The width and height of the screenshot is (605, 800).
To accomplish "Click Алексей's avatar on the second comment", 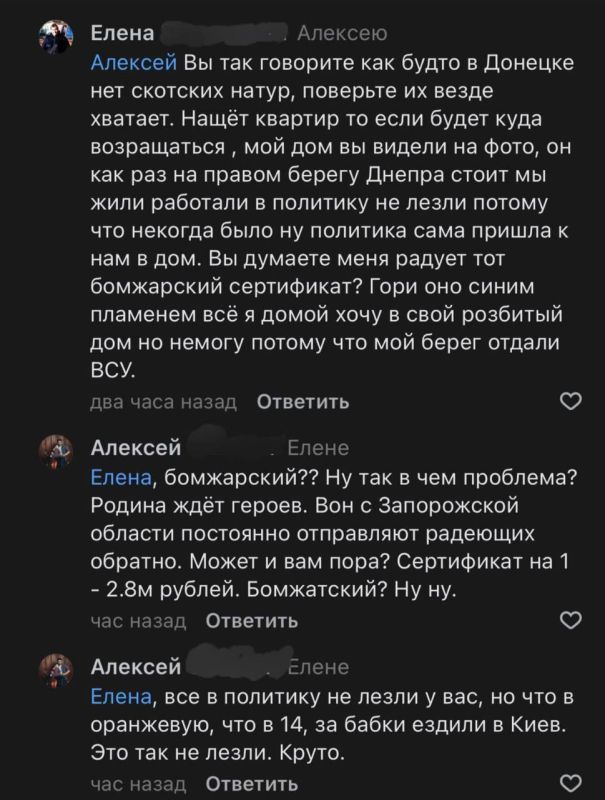I will (58, 449).
